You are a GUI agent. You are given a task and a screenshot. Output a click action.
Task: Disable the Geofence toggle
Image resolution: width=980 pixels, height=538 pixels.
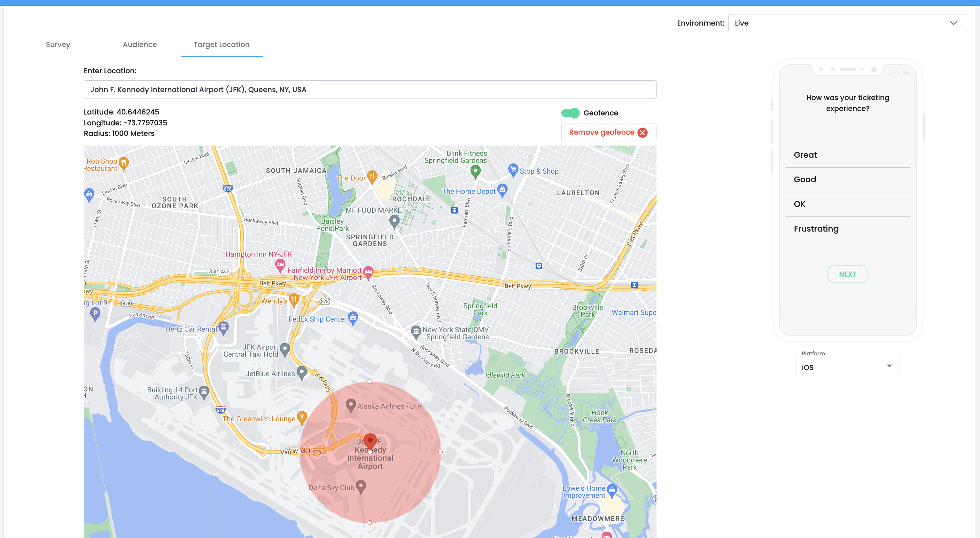(570, 113)
